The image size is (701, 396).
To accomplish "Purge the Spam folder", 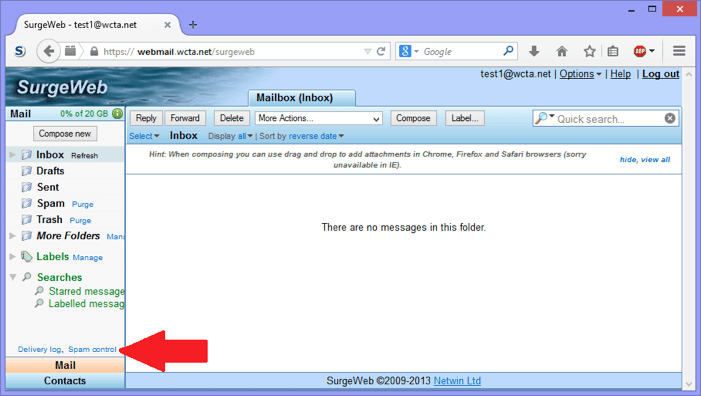I will coord(83,204).
